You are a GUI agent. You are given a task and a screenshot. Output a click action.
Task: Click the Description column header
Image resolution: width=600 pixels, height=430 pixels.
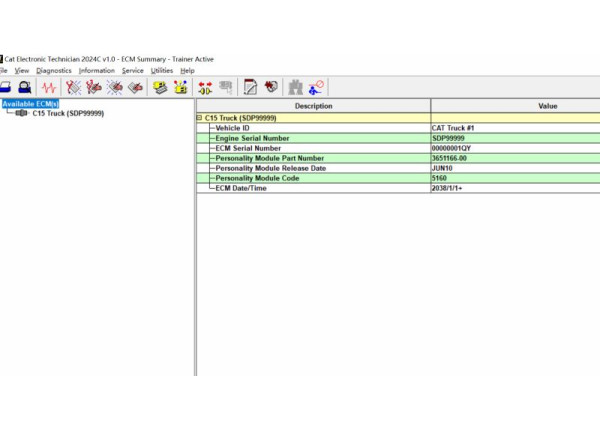pos(313,106)
